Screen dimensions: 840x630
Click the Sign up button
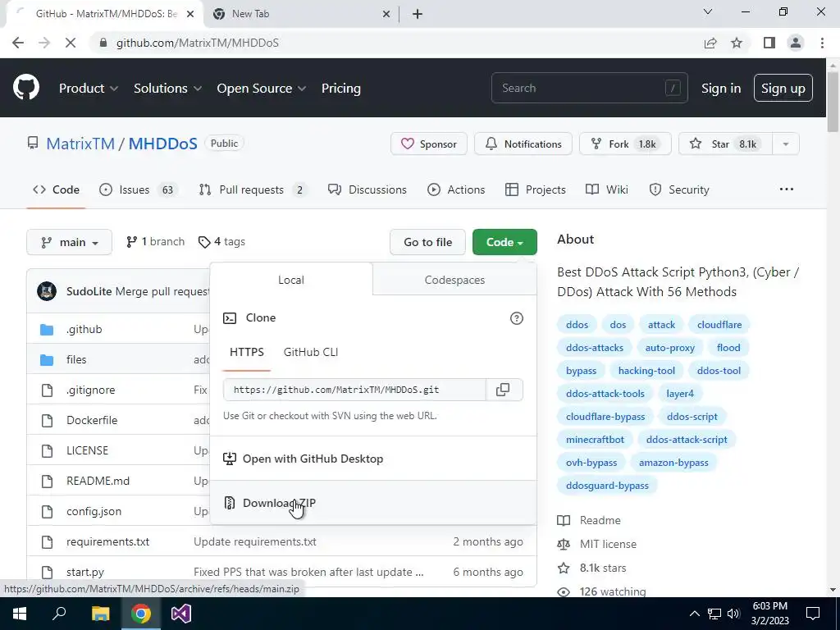[x=783, y=88]
